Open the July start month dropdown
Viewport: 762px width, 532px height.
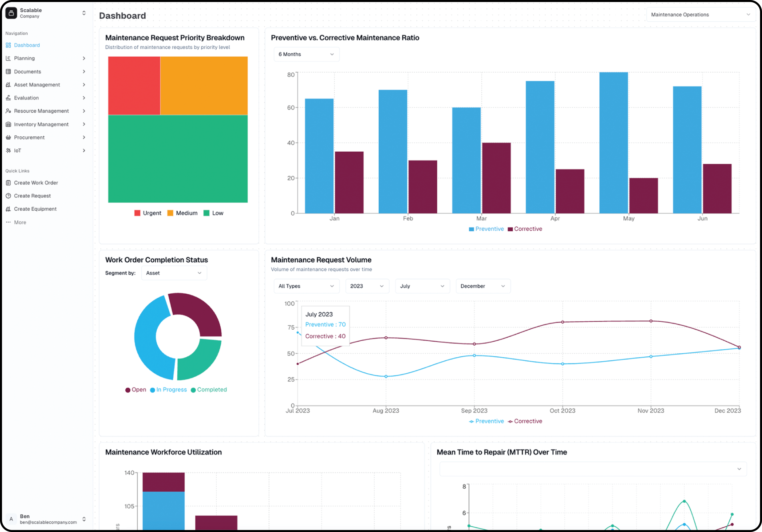[422, 286]
